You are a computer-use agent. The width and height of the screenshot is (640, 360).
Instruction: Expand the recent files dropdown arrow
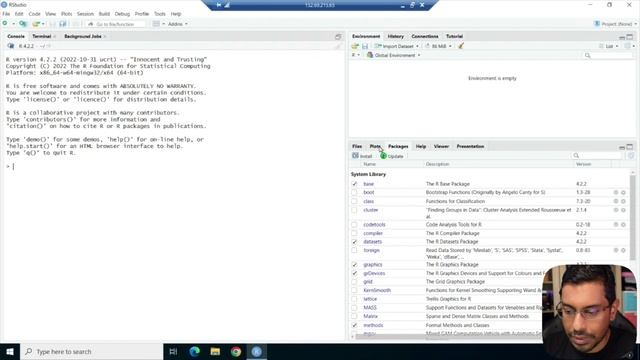(43, 24)
